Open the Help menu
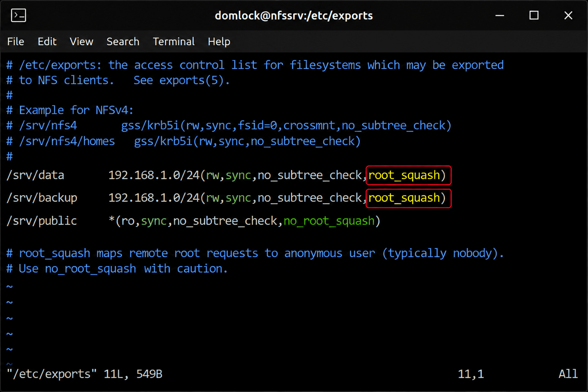Image resolution: width=588 pixels, height=392 pixels. click(219, 41)
